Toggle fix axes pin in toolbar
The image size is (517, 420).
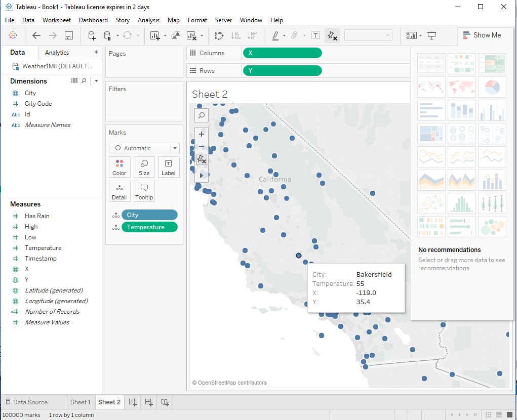click(332, 35)
